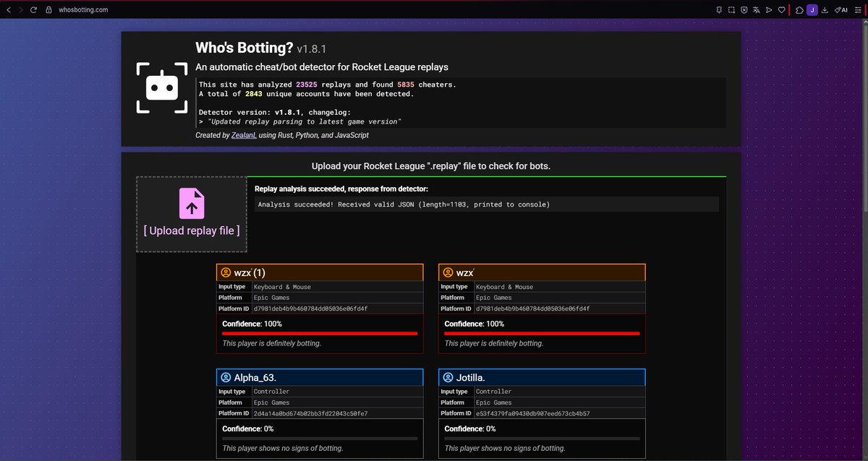Open browser favorites via the heart icon
This screenshot has height=461, width=868.
(781, 9)
